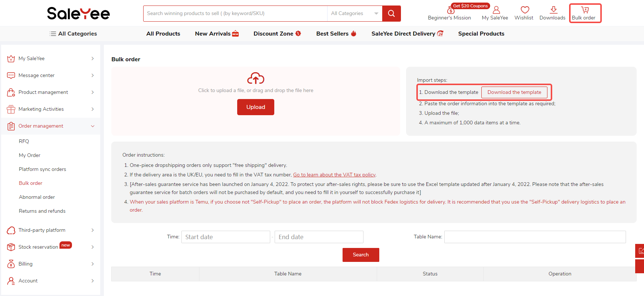Click the cloud upload icon
The width and height of the screenshot is (644, 296).
tap(256, 78)
